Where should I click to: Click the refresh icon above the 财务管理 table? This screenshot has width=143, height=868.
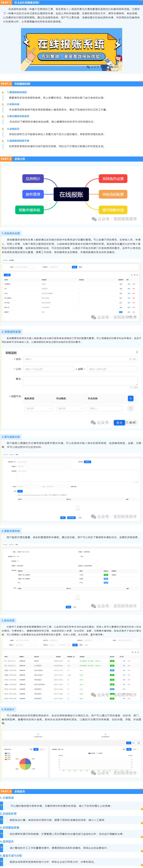pyautogui.click(x=135, y=652)
